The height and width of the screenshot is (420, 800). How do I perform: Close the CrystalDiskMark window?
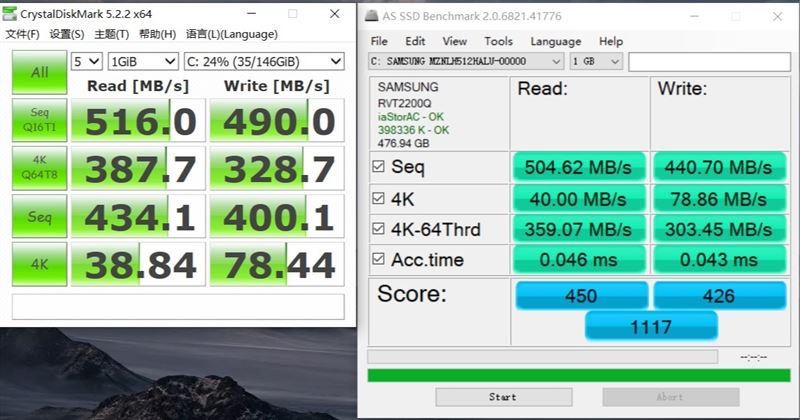pos(335,14)
